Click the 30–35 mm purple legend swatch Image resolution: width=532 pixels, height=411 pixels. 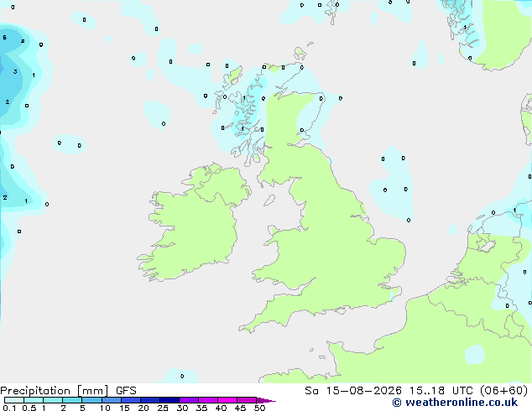(189, 400)
